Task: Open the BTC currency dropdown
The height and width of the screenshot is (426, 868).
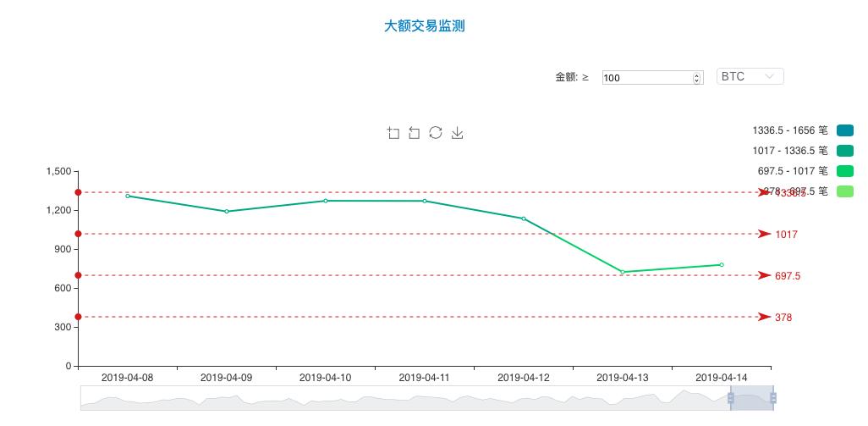Action: click(x=750, y=77)
